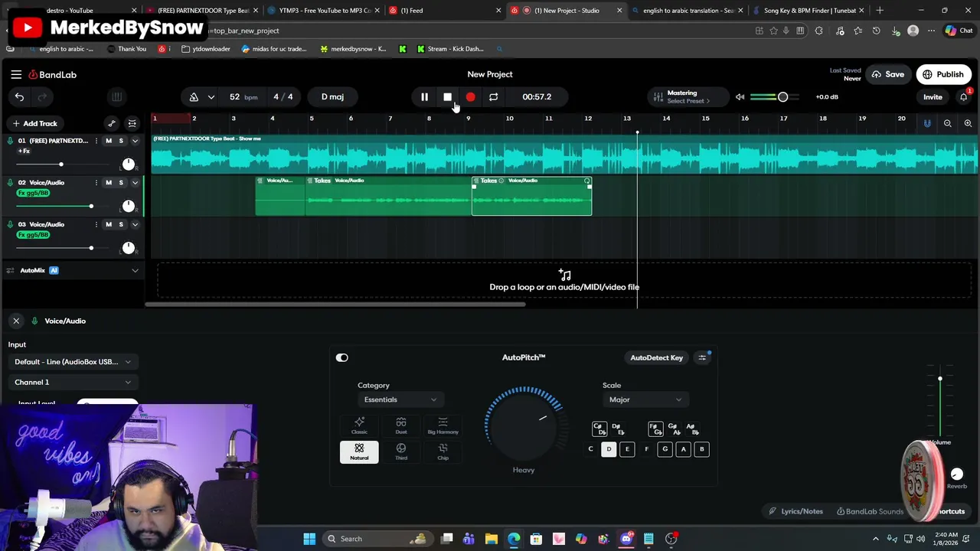
Task: Expand track 01 options chevron
Action: tap(136, 141)
